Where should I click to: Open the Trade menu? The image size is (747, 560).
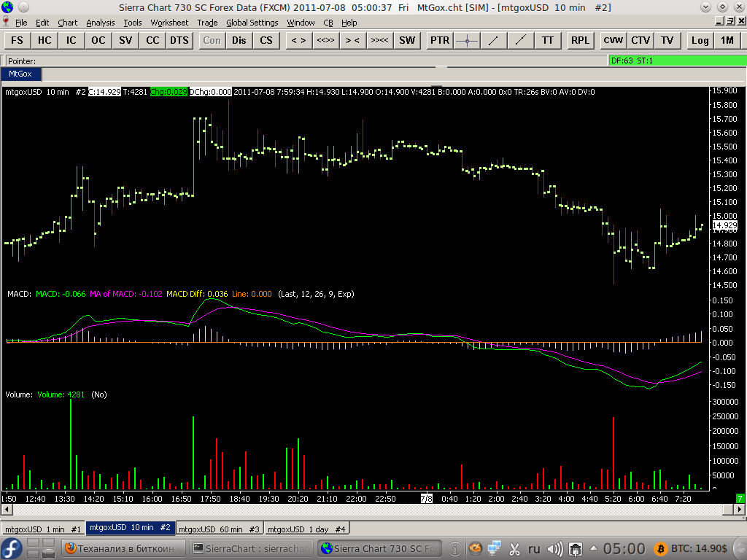(207, 23)
